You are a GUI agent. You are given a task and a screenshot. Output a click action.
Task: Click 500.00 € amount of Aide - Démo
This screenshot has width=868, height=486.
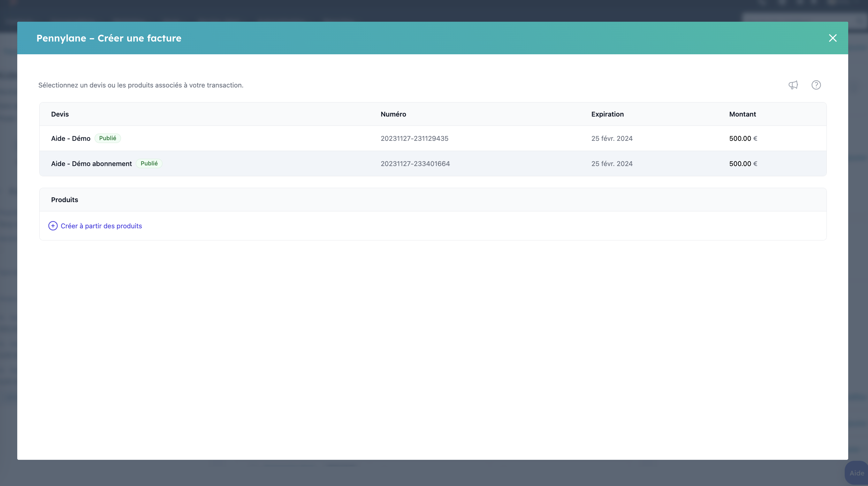[x=743, y=139]
